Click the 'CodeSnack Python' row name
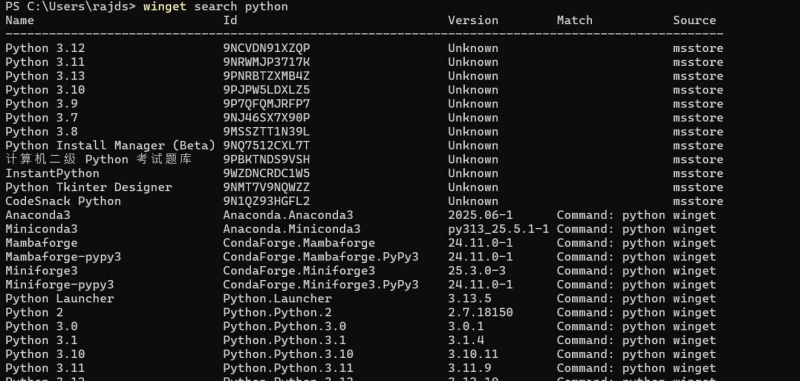The width and height of the screenshot is (800, 381). pyautogui.click(x=63, y=201)
